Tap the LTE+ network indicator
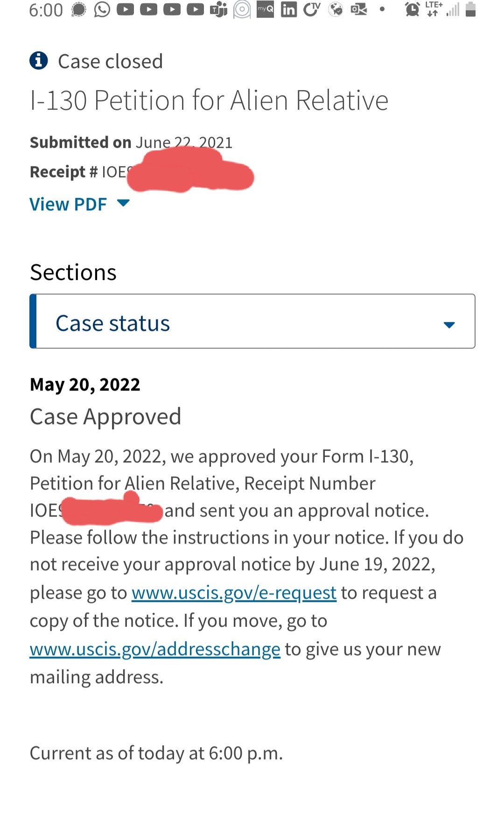 [434, 9]
